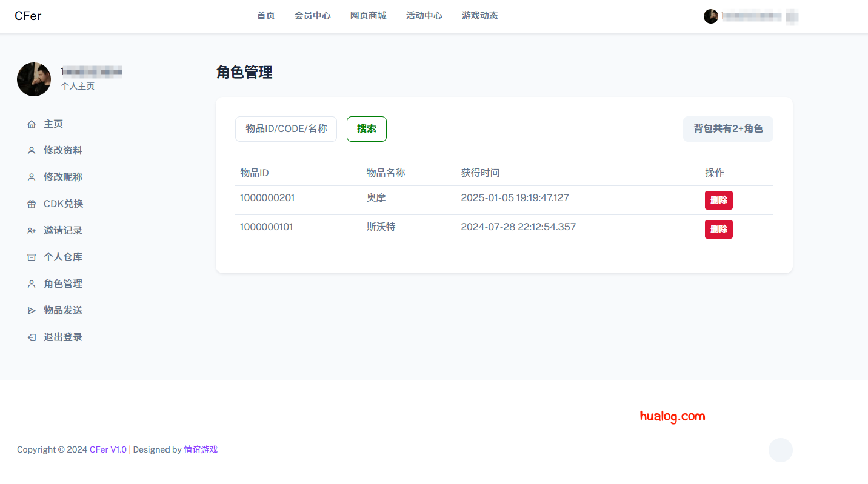Viewport: 868px width, 484px height.
Task: Focus the 物品ID/CODE/名称 search field
Action: [x=285, y=129]
